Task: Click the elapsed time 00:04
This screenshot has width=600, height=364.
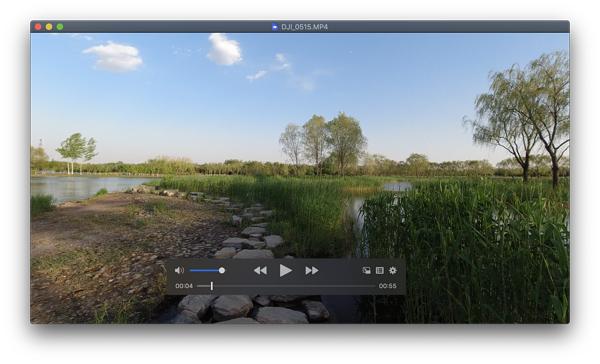Action: pyautogui.click(x=184, y=286)
